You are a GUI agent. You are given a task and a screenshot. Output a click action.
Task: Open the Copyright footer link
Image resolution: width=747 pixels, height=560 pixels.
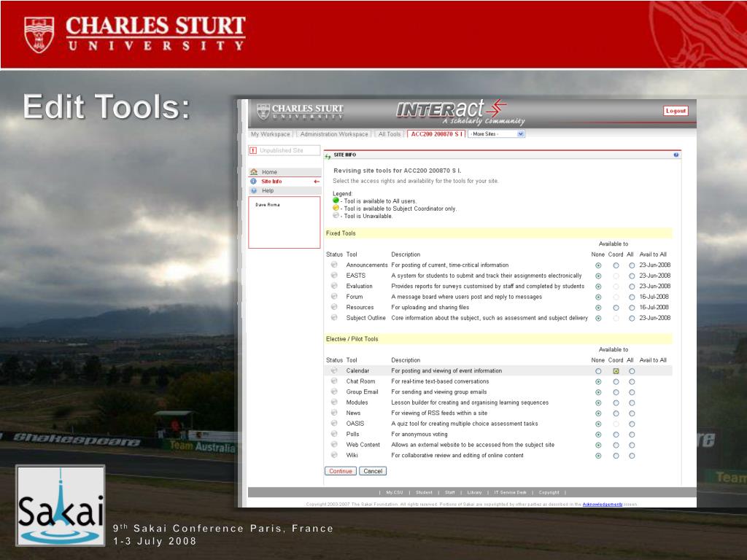point(549,492)
